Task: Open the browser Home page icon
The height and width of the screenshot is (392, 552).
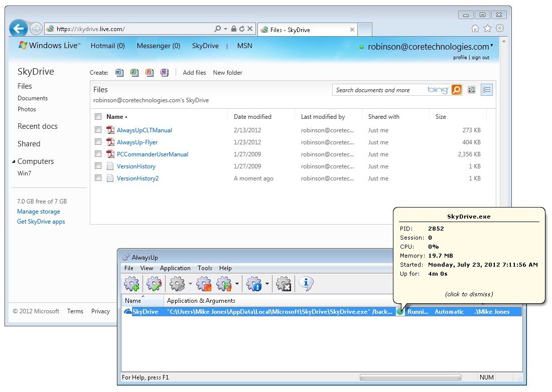Action: (475, 29)
